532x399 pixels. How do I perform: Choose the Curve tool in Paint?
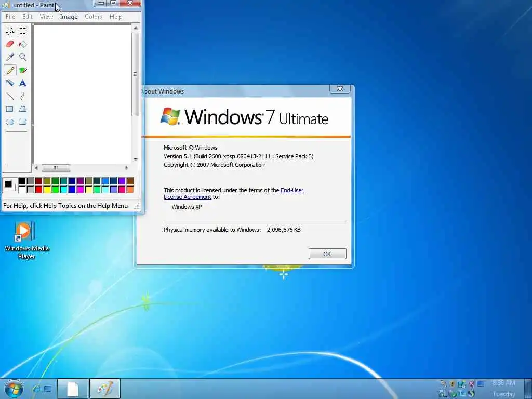pos(23,96)
